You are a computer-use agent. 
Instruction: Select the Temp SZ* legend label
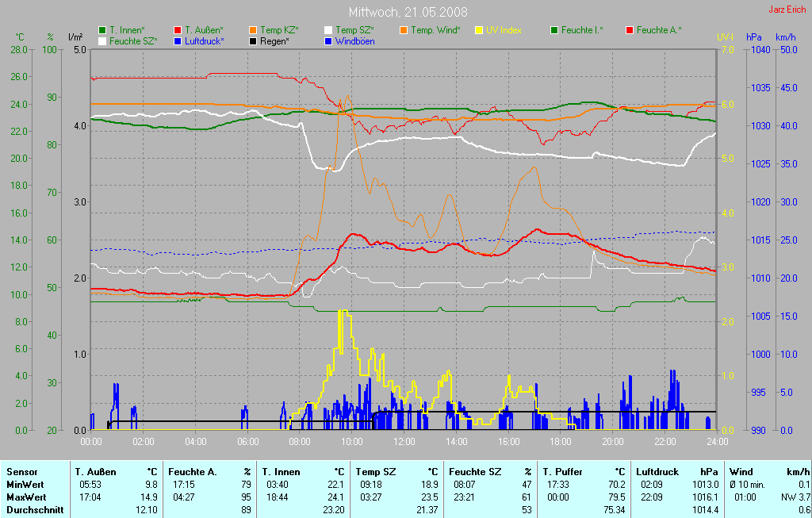(x=354, y=30)
